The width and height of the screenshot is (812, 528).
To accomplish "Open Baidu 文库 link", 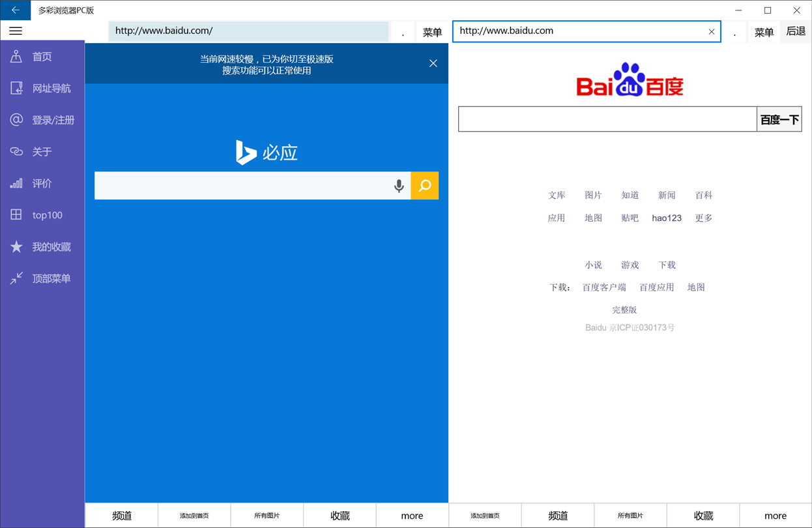I will coord(557,195).
